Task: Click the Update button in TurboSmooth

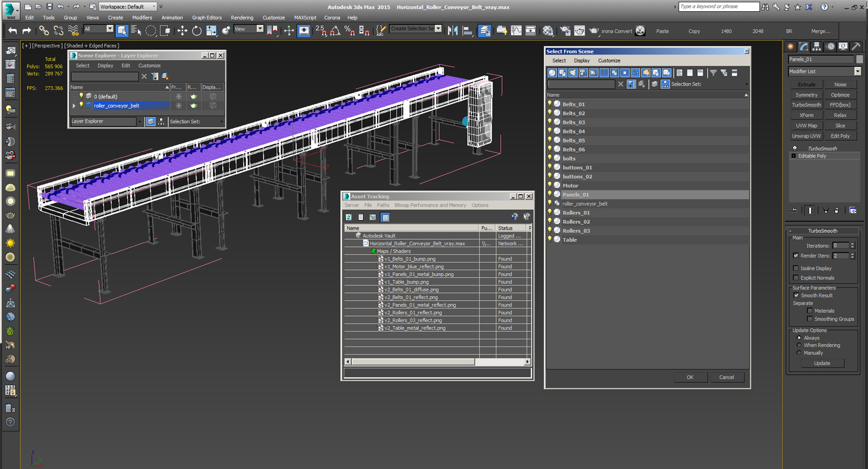Action: click(x=822, y=363)
